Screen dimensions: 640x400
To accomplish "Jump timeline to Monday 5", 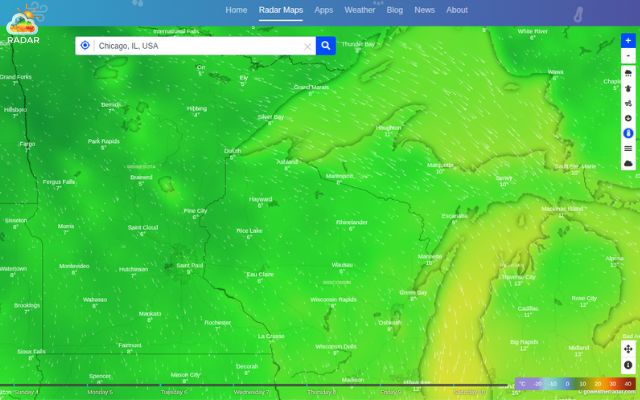I will tap(100, 392).
